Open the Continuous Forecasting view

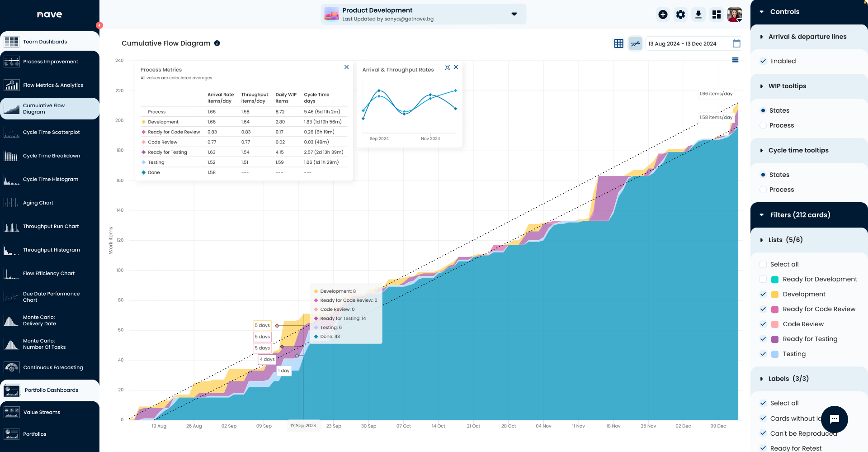pos(53,367)
